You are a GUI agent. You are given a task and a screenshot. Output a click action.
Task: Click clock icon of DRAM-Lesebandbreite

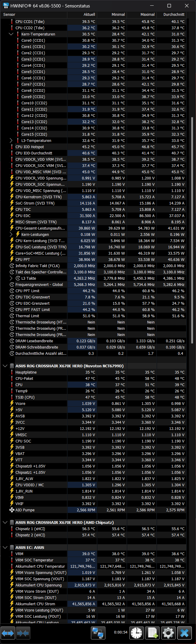tap(12, 341)
